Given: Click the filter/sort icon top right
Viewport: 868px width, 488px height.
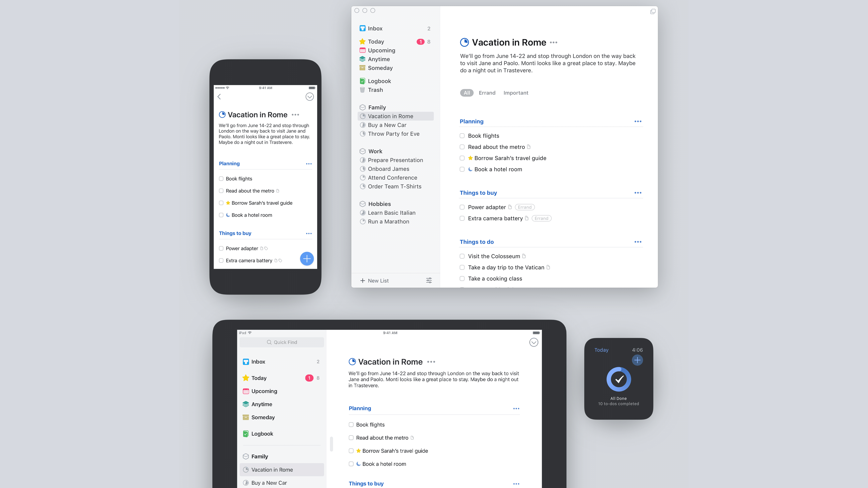Looking at the screenshot, I should coord(429,280).
